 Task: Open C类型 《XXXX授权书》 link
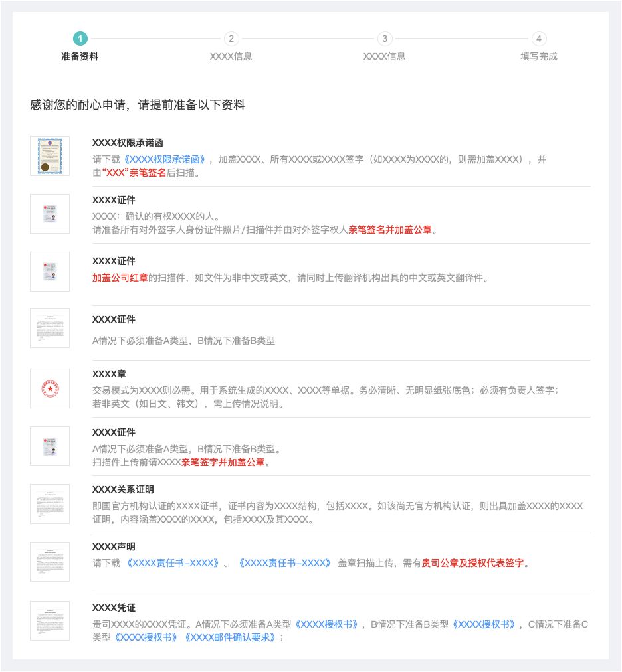pos(146,637)
